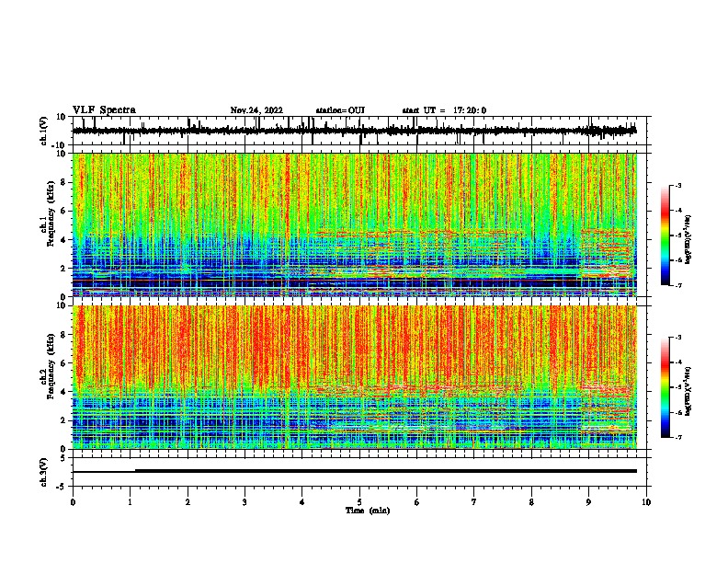728x563 pixels.
Task: Click time axis tick label "8"
Action: coord(531,502)
